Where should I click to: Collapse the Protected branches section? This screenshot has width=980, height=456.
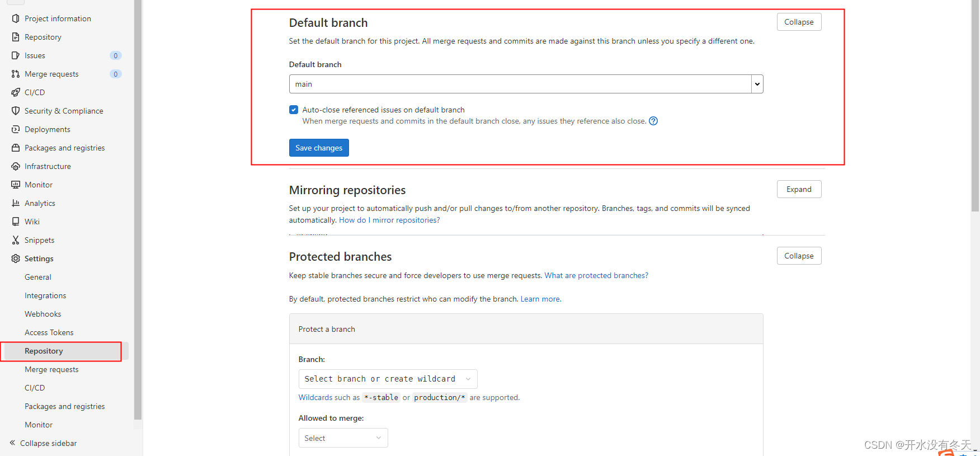[x=799, y=256]
